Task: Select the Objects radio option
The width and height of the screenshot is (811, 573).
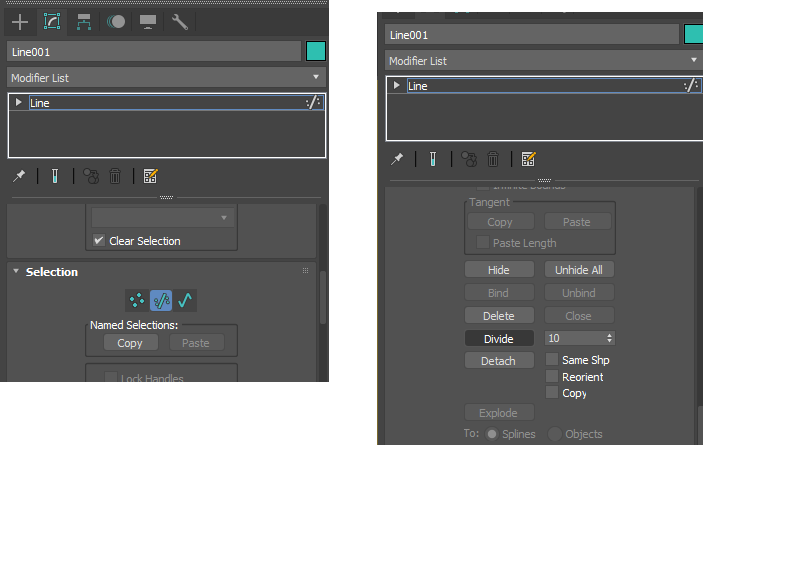Action: pyautogui.click(x=554, y=433)
